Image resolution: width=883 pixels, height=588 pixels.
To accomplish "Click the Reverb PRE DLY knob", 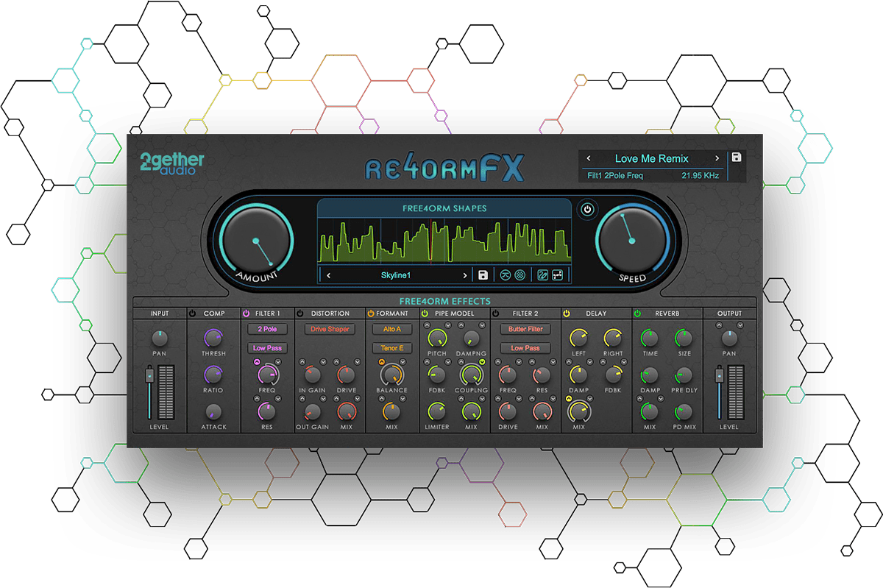I will click(x=684, y=375).
